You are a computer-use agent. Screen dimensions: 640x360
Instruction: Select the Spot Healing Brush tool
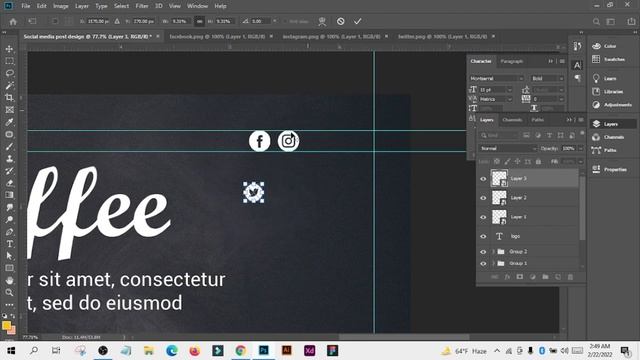point(9,134)
